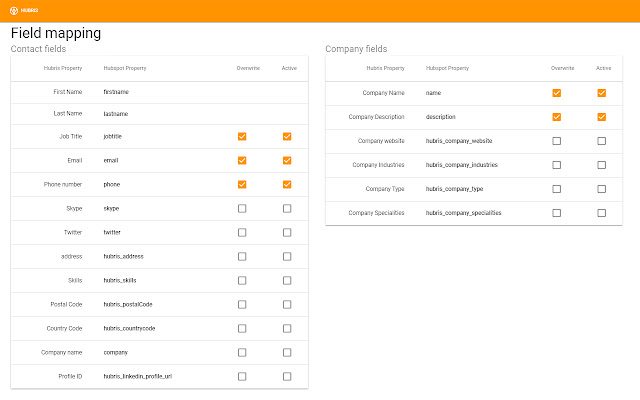Enable Overwrite for Company website
640x400 pixels.
[557, 141]
